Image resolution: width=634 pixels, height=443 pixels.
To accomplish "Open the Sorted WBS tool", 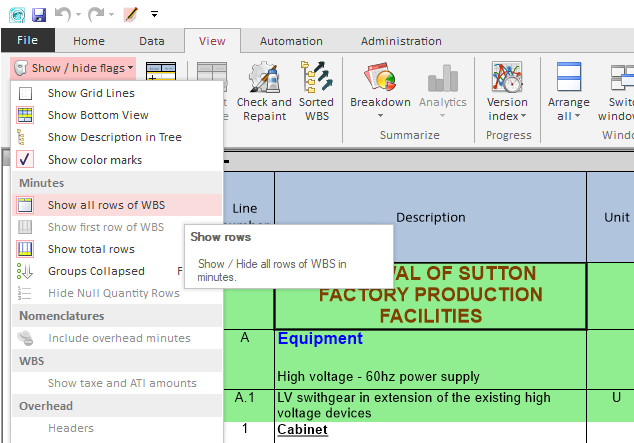I will click(x=317, y=78).
